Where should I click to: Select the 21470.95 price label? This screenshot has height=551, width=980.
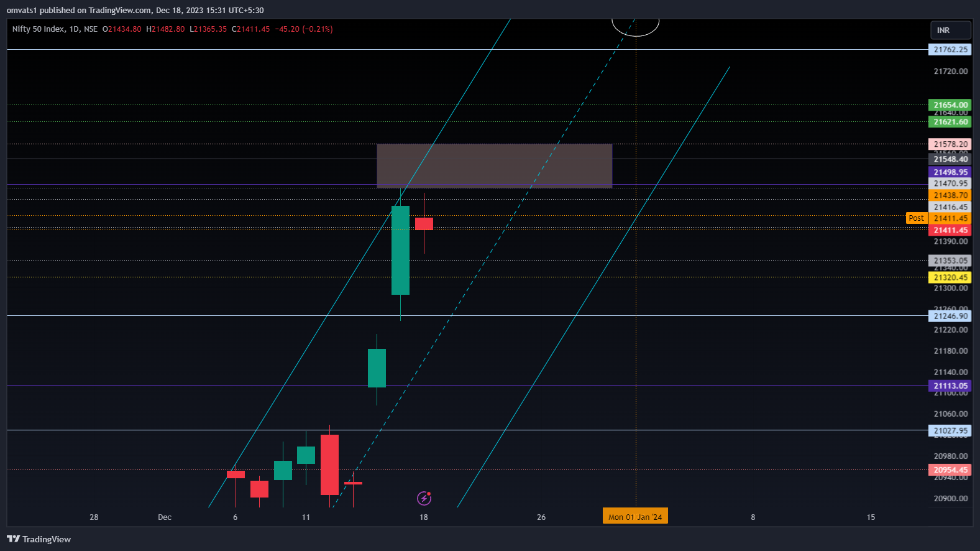[950, 183]
